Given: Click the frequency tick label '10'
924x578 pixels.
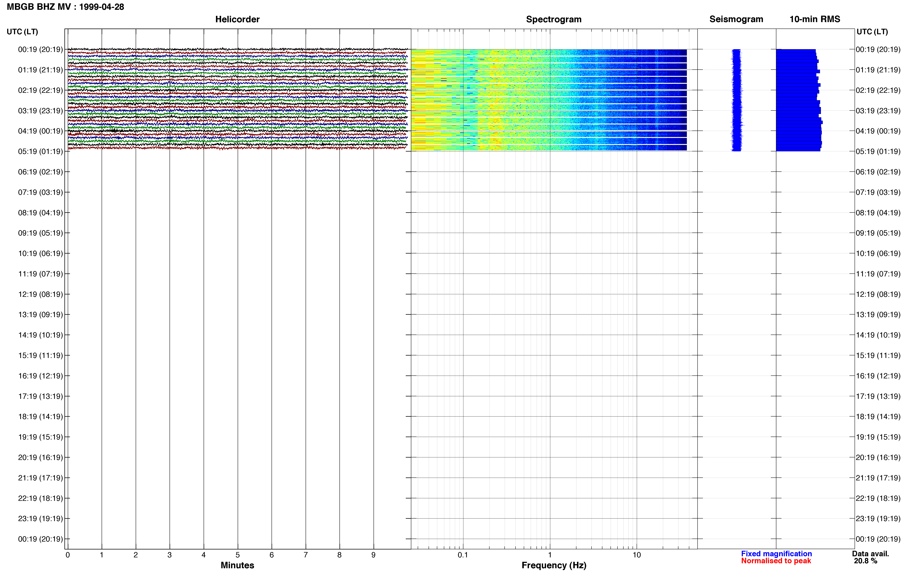Looking at the screenshot, I should pos(637,555).
